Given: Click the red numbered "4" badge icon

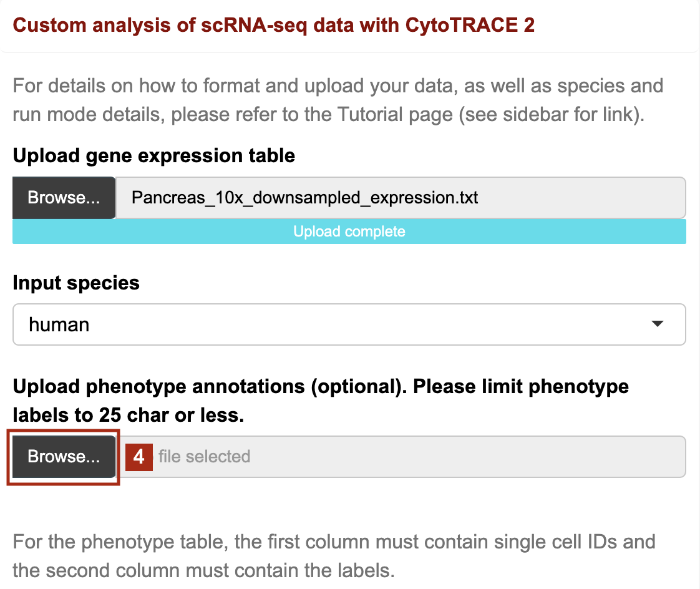Looking at the screenshot, I should [x=139, y=456].
